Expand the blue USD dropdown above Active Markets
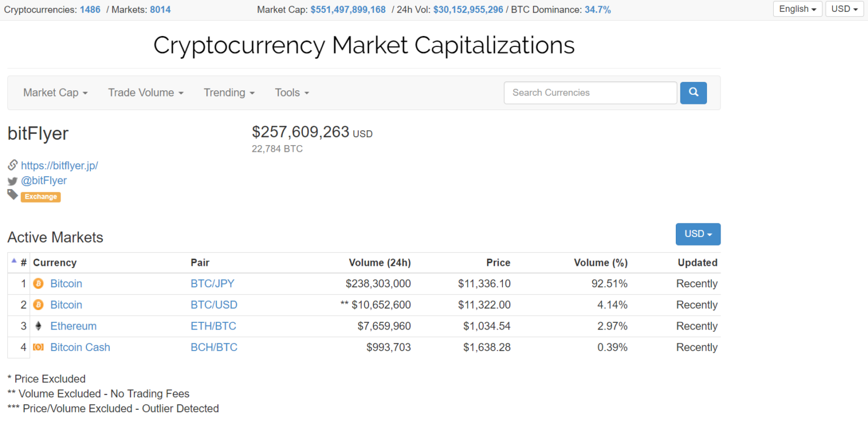 pyautogui.click(x=698, y=234)
